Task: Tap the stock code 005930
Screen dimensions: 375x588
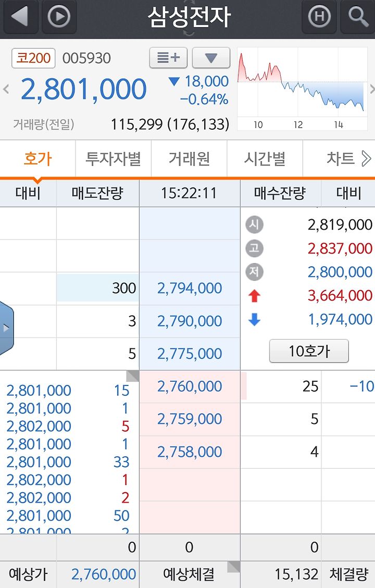Action: point(86,58)
